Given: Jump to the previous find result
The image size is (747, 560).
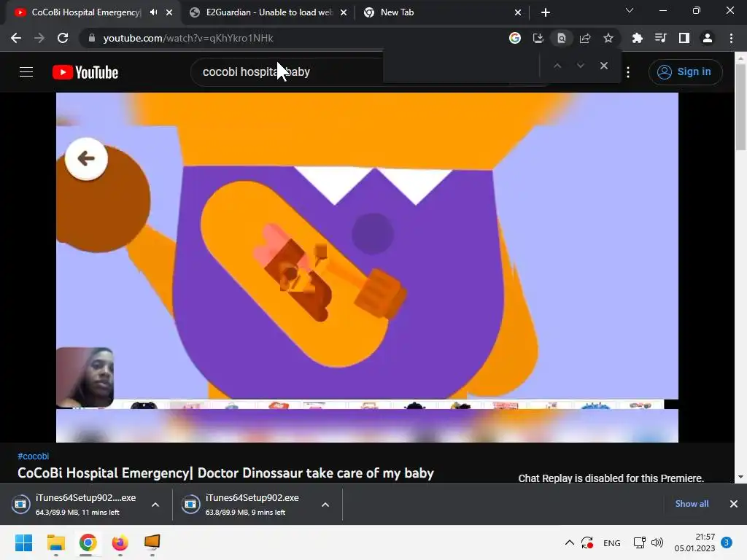Looking at the screenshot, I should pos(557,66).
